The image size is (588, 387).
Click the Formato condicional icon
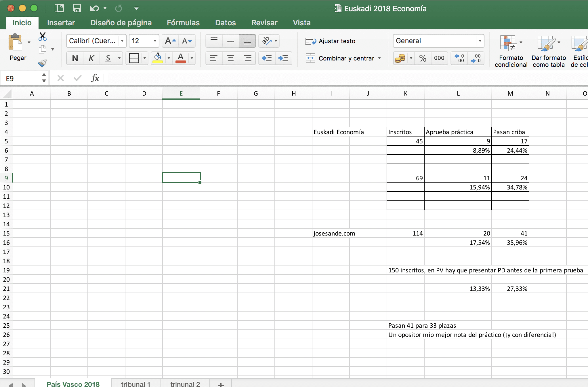[x=508, y=43]
